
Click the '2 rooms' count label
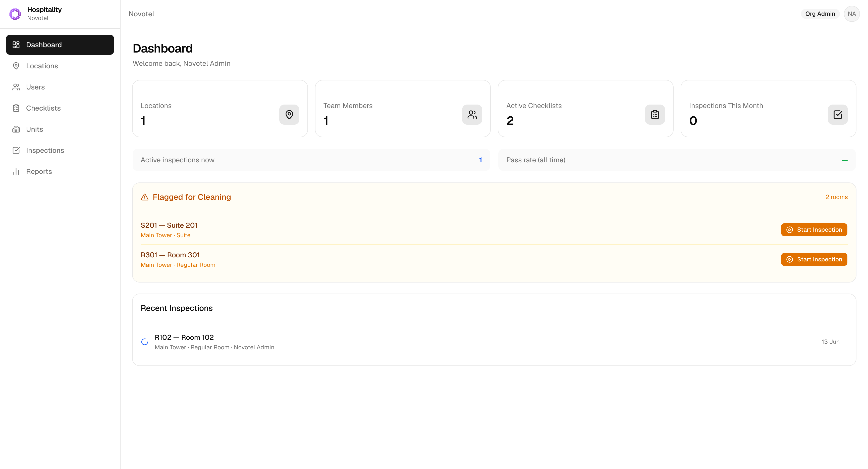click(x=836, y=197)
